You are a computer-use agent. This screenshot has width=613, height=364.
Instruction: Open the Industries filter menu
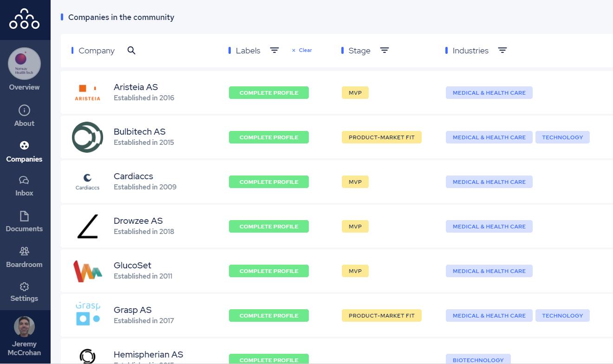point(502,50)
